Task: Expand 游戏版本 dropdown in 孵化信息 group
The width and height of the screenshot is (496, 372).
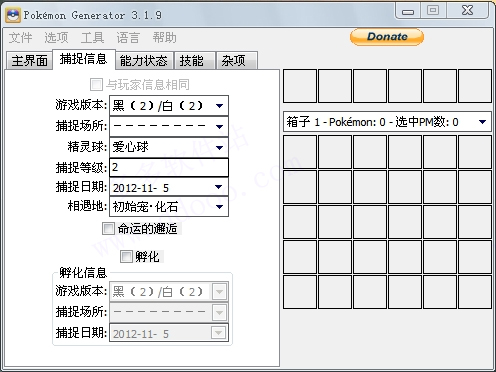Action: click(169, 292)
